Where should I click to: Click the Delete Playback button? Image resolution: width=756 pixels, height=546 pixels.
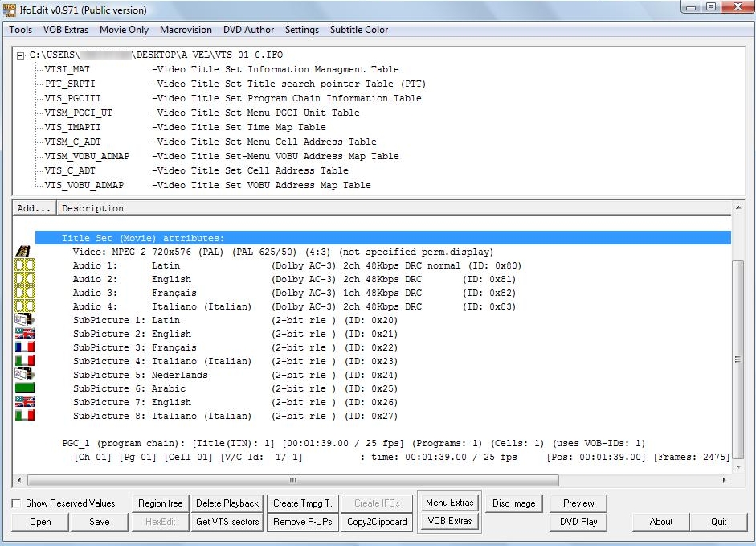(227, 503)
